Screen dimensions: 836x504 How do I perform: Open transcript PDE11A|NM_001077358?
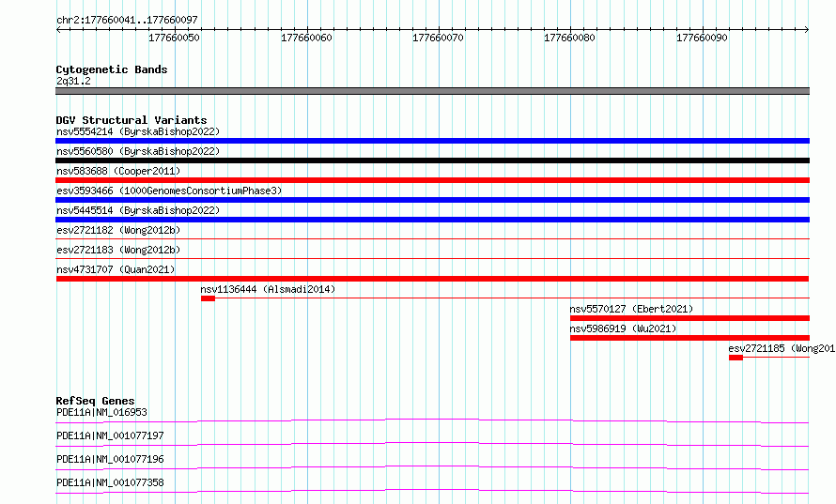(x=110, y=482)
